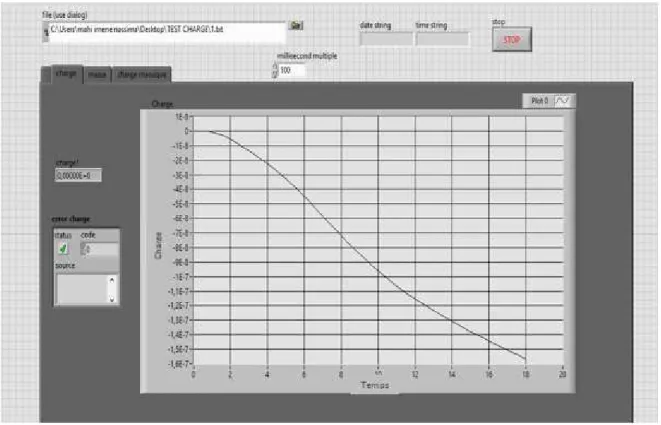Click the Plot 0 legend label
Screen dimensions: 661x425
tap(539, 101)
